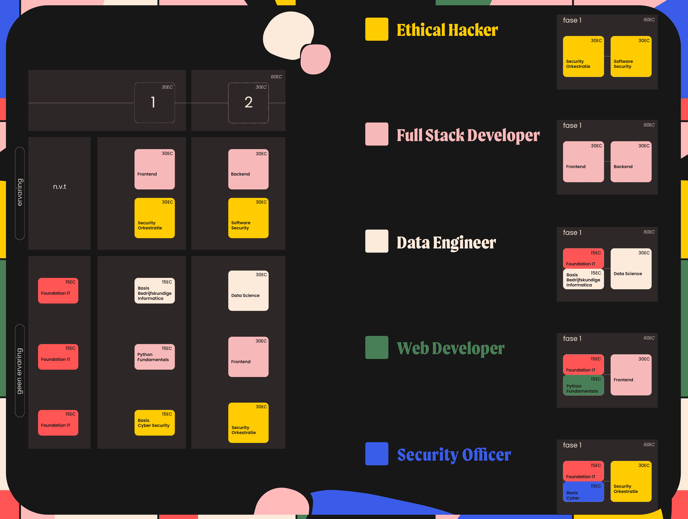Click the green Web Developer legend swatch

(x=376, y=347)
